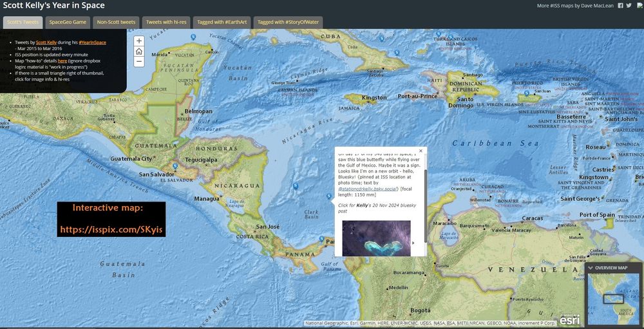Image resolution: width=644 pixels, height=329 pixels.
Task: Click the Caracas city label
Action: [x=533, y=218]
